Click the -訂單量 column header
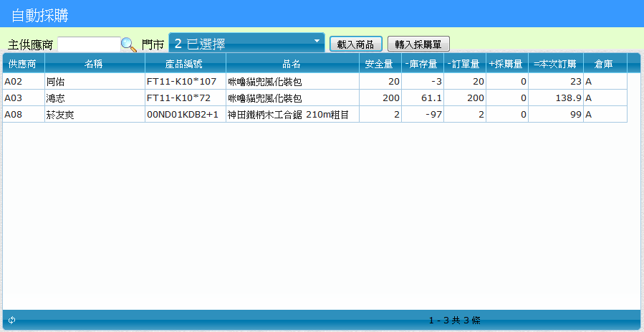The width and height of the screenshot is (644, 332). [x=464, y=64]
